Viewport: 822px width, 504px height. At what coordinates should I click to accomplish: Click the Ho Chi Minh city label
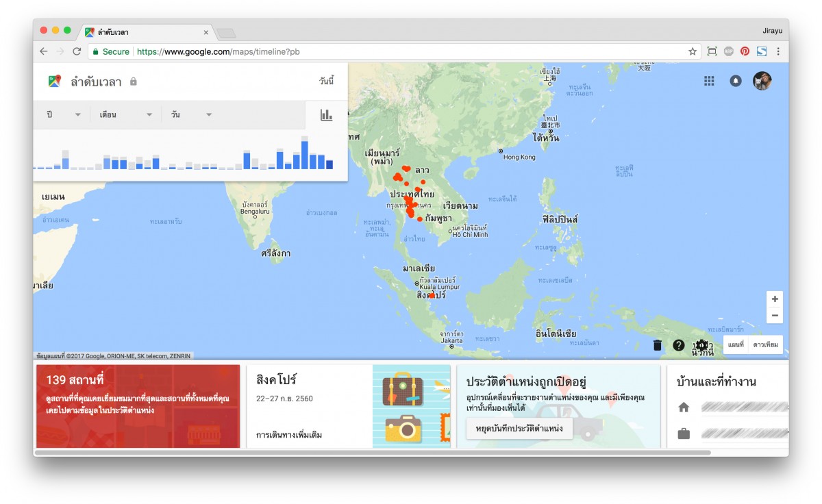click(x=470, y=234)
